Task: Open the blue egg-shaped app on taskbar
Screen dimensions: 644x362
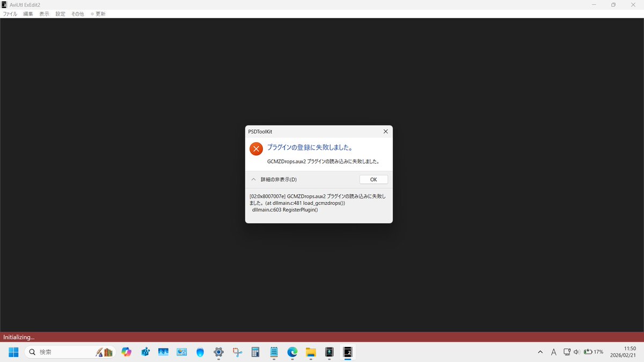Action: [x=200, y=352]
